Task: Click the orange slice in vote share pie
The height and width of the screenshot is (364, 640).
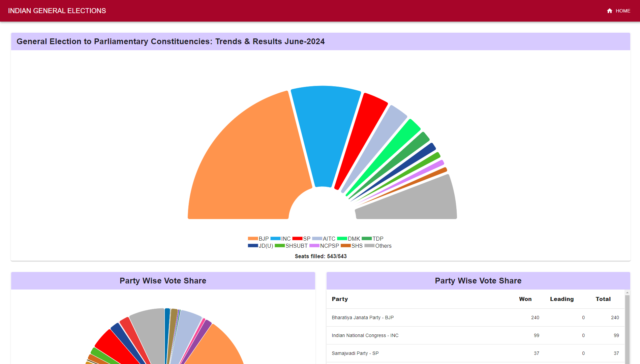Action: click(216, 347)
